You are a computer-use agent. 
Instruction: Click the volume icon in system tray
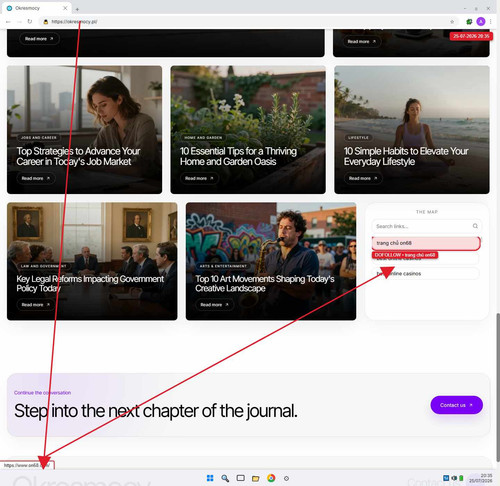pyautogui.click(x=454, y=478)
